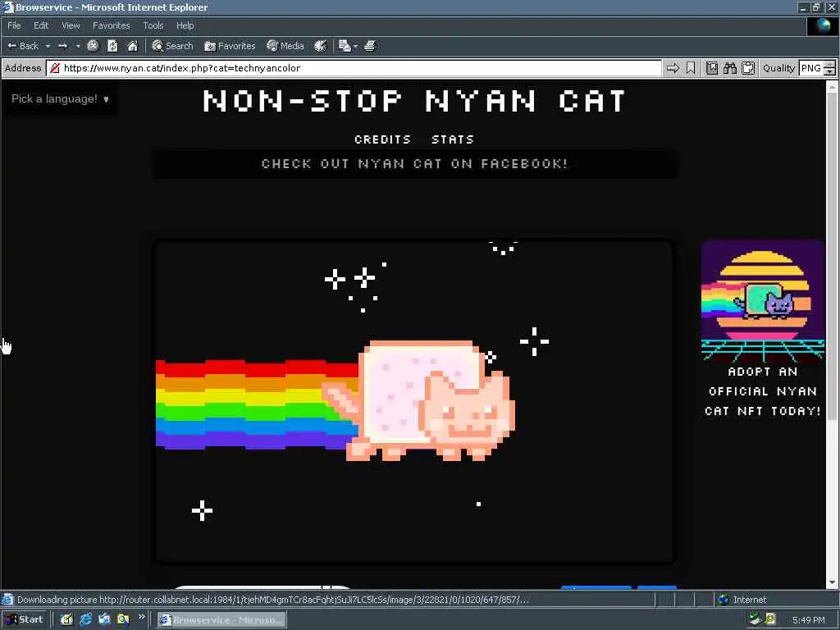This screenshot has width=840, height=630.
Task: Click the Windows Start button
Action: click(25, 619)
